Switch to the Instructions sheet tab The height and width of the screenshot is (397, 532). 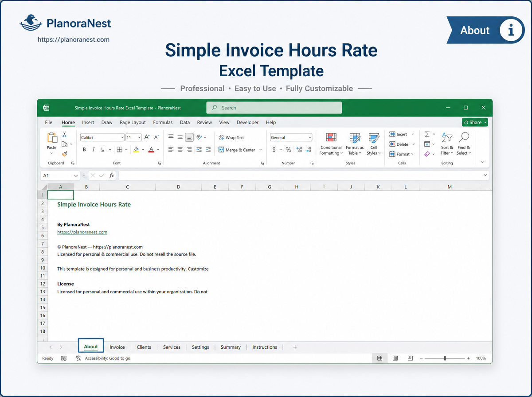(265, 347)
